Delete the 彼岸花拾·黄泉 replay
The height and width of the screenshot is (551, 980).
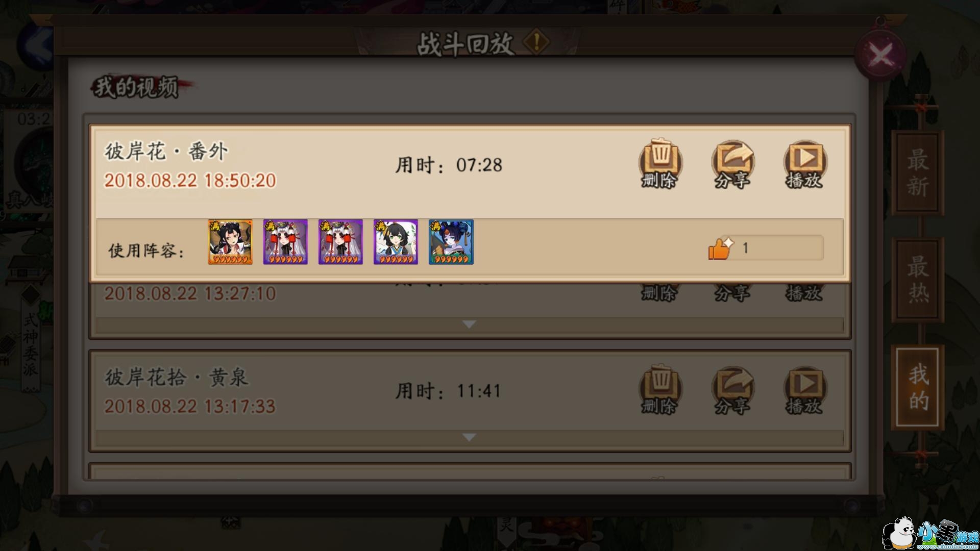(659, 390)
